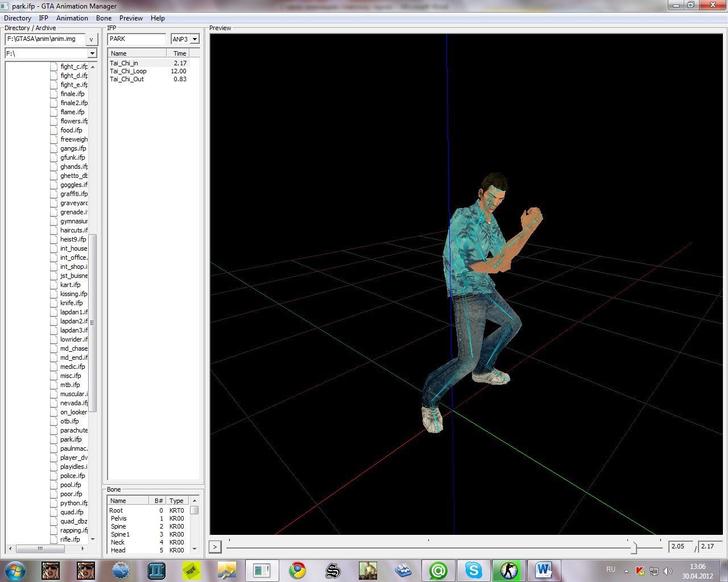This screenshot has height=582, width=728.
Task: Click the play button under the preview
Action: point(215,547)
